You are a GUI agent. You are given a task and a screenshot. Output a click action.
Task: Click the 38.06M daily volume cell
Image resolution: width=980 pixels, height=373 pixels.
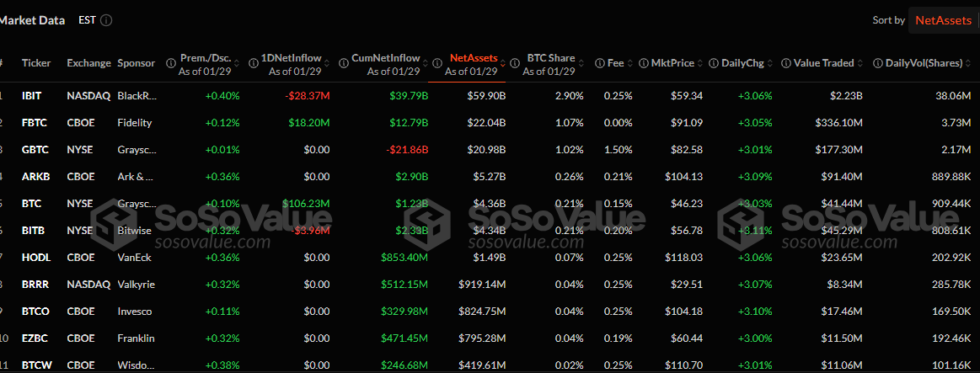[954, 96]
